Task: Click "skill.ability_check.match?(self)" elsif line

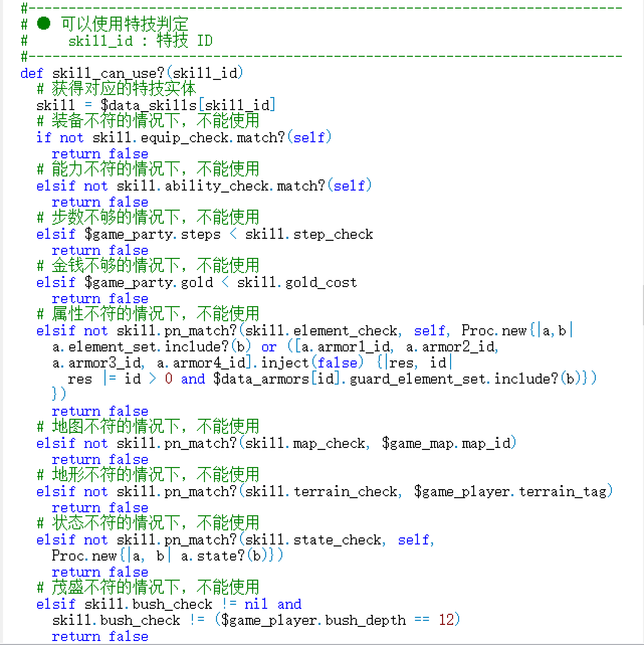Action: (204, 186)
